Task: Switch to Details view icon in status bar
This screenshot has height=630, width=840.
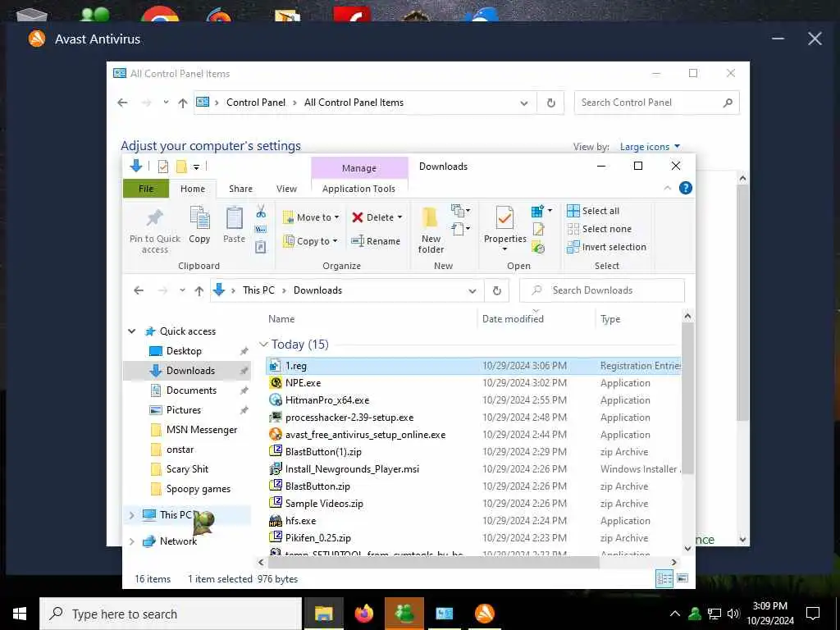Action: [x=664, y=578]
